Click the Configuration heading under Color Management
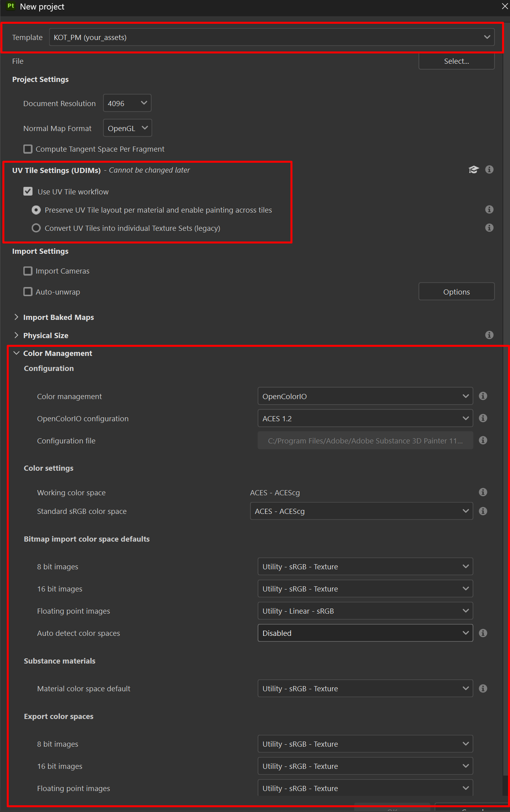 (x=49, y=368)
